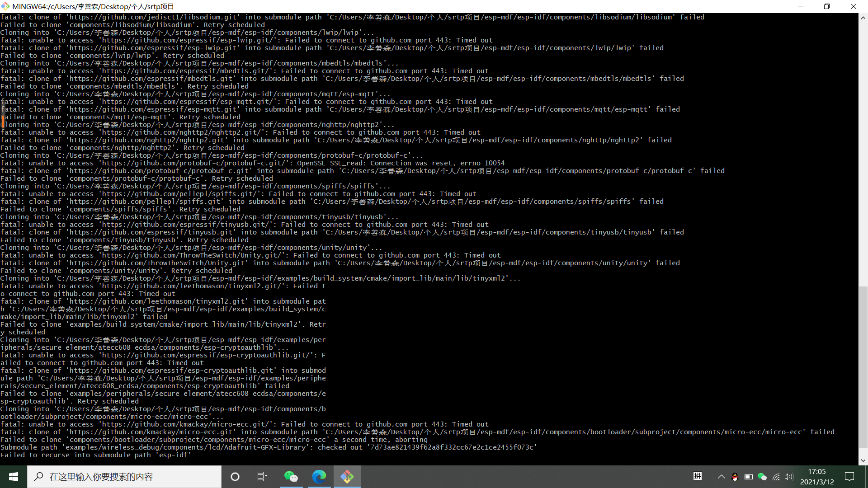Click the WiFi icon in the tray

point(777,477)
